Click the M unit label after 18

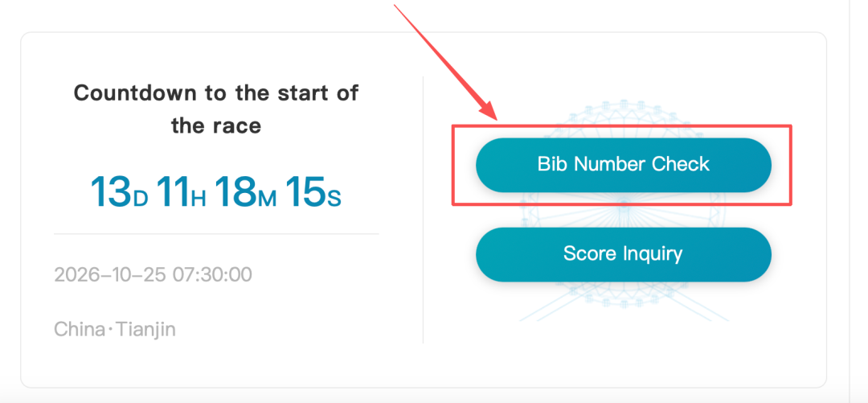(x=267, y=198)
